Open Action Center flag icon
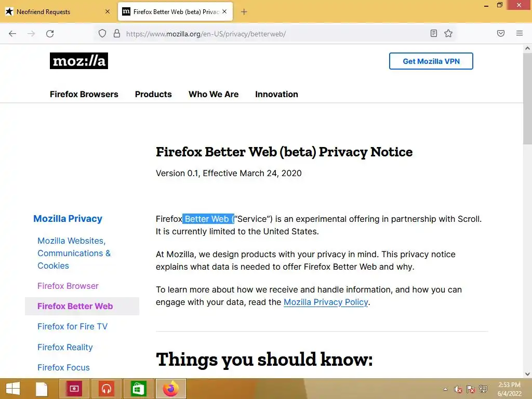Viewport: 532px width, 399px height. (x=471, y=389)
